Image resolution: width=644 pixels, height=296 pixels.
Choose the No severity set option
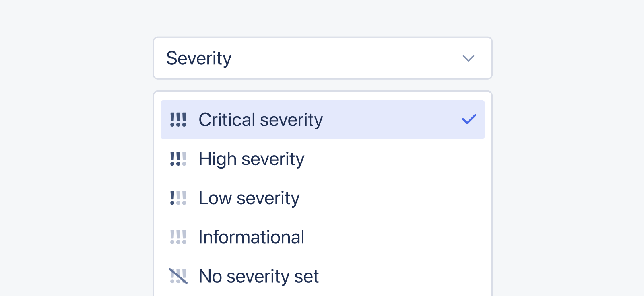tap(322, 276)
